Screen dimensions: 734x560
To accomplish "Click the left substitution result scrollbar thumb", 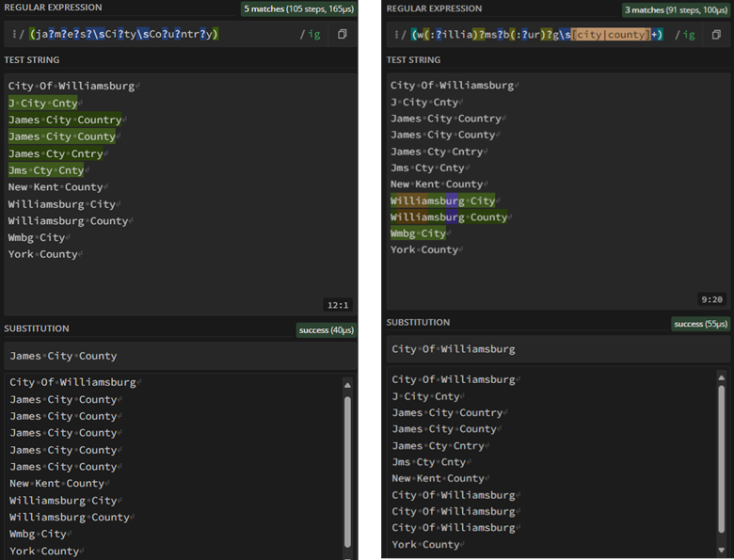I will (x=347, y=471).
